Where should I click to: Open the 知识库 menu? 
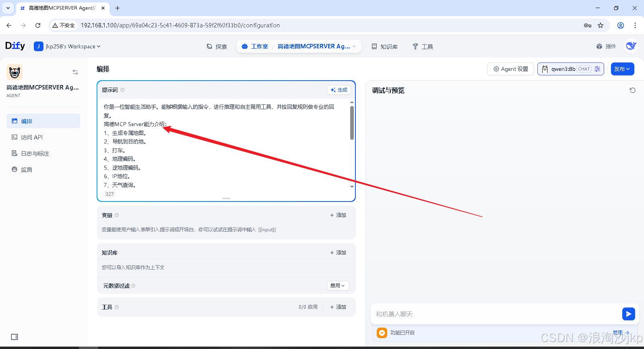384,46
